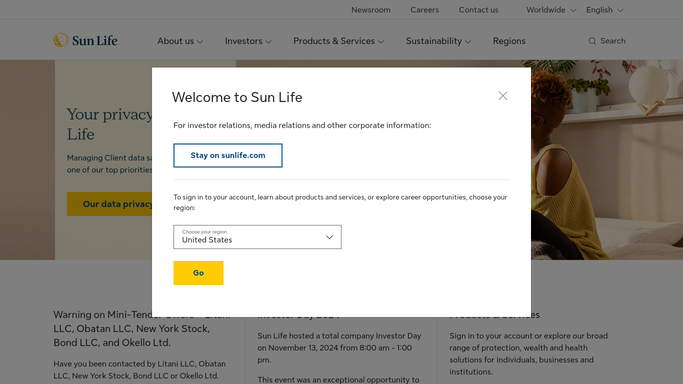The width and height of the screenshot is (683, 384).
Task: Expand the English language selector
Action: [x=605, y=10]
